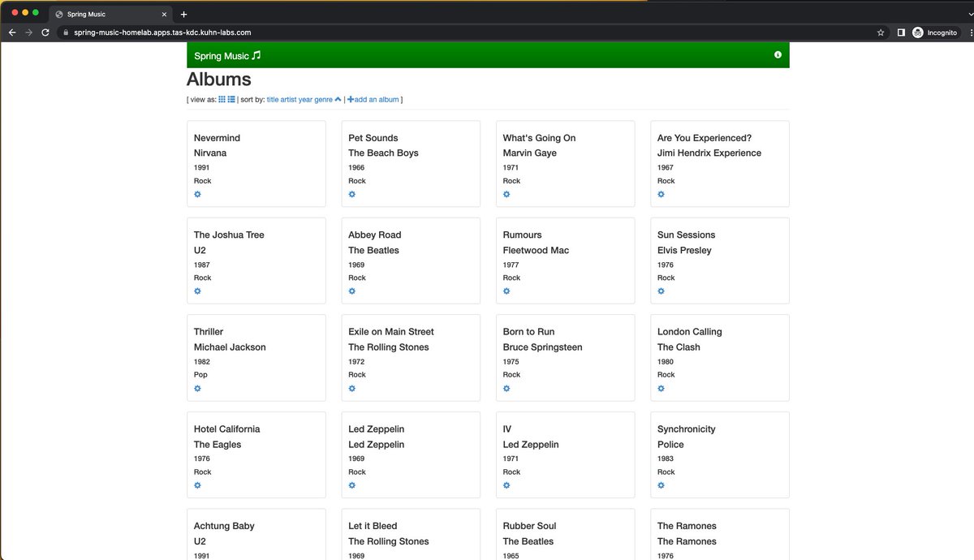Click Let it Bleed album title
Screen dimensions: 974x560
pos(373,526)
